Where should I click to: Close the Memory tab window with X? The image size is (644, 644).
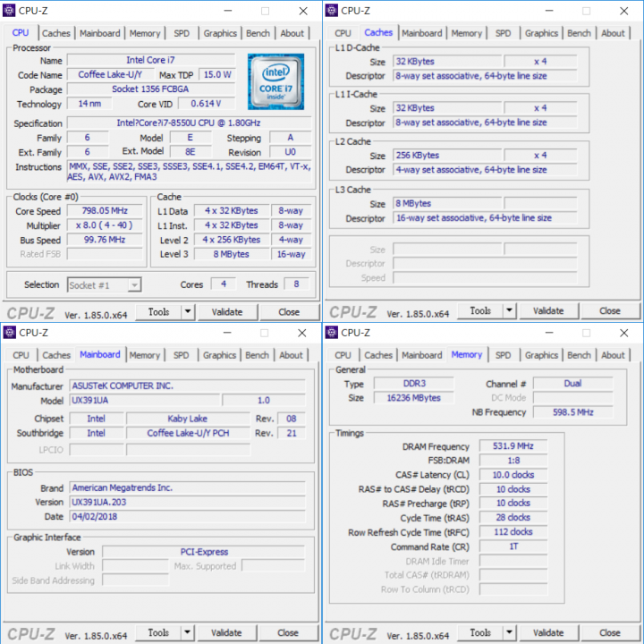pos(624,333)
